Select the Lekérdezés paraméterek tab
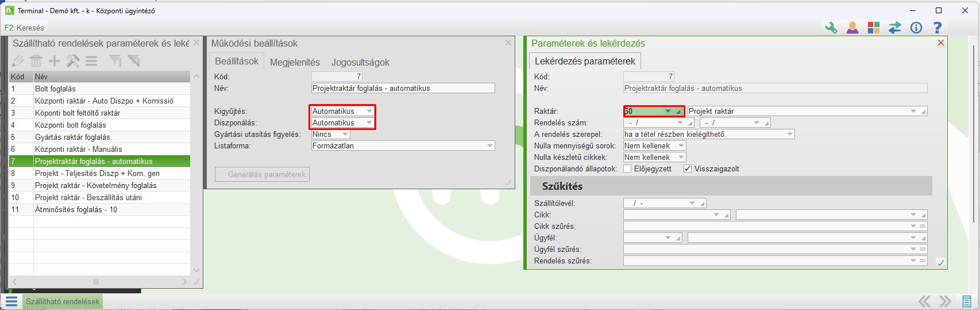Image resolution: width=980 pixels, height=310 pixels. point(585,61)
